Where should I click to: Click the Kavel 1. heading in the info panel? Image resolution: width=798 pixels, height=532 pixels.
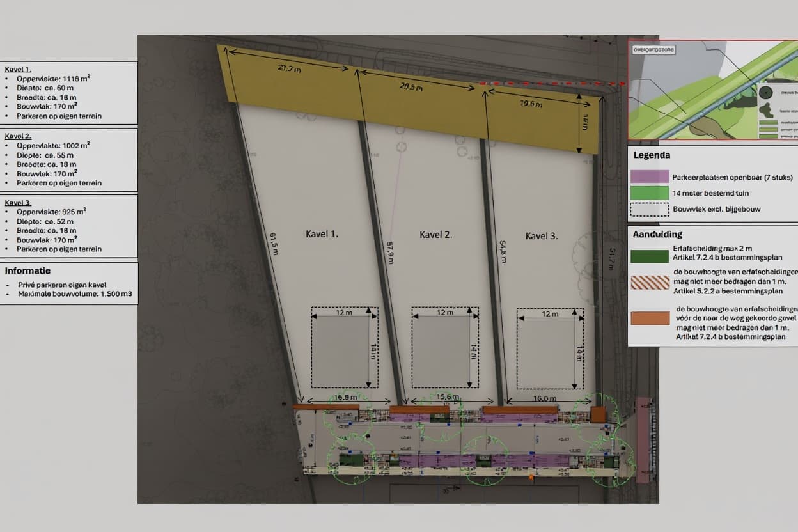[18, 70]
